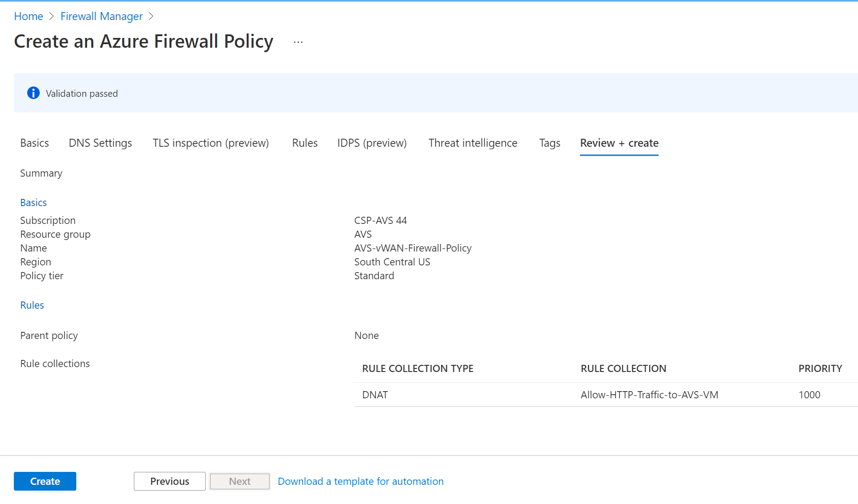The height and width of the screenshot is (504, 858).
Task: Click the Basics section heading link
Action: coord(33,202)
